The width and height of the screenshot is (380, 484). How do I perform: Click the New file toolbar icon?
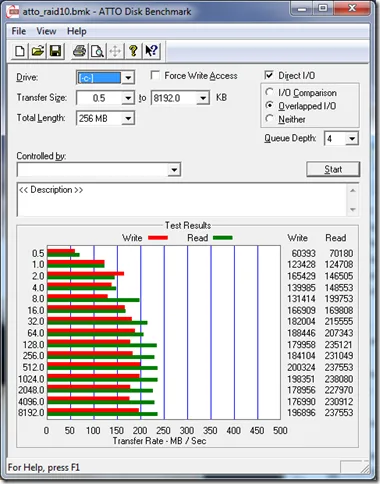click(19, 51)
